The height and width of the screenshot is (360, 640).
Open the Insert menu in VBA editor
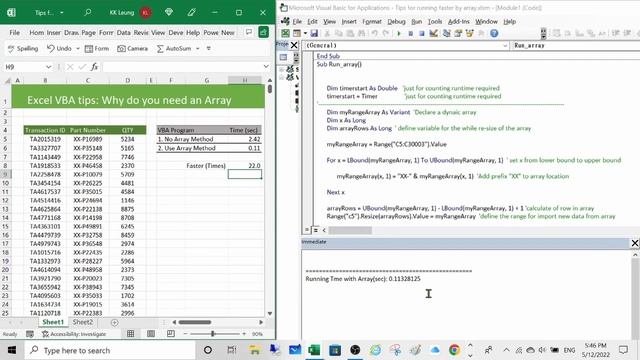point(349,22)
